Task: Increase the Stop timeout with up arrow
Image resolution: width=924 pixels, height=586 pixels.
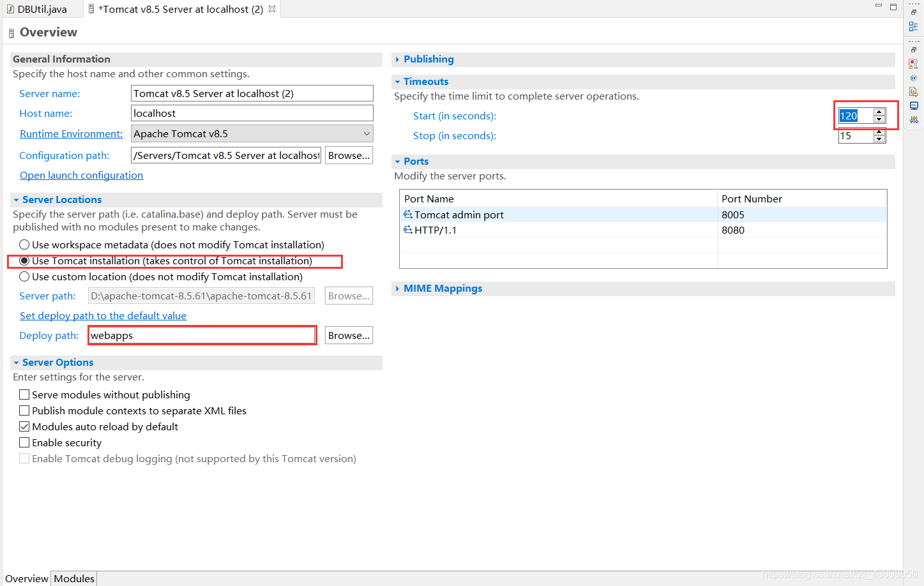Action: click(x=879, y=131)
